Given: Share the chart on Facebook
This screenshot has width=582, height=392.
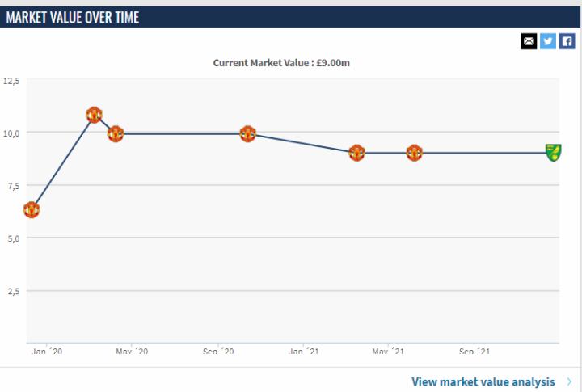Looking at the screenshot, I should coord(567,41).
